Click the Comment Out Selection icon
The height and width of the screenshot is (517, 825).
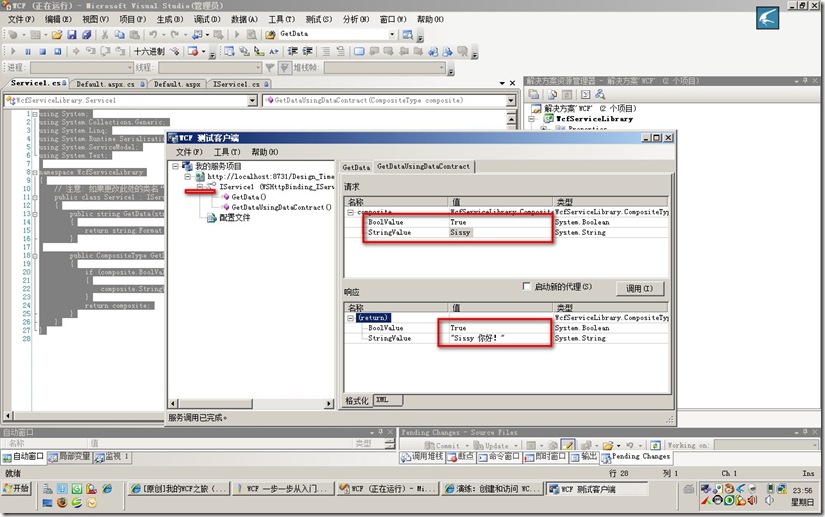click(326, 52)
